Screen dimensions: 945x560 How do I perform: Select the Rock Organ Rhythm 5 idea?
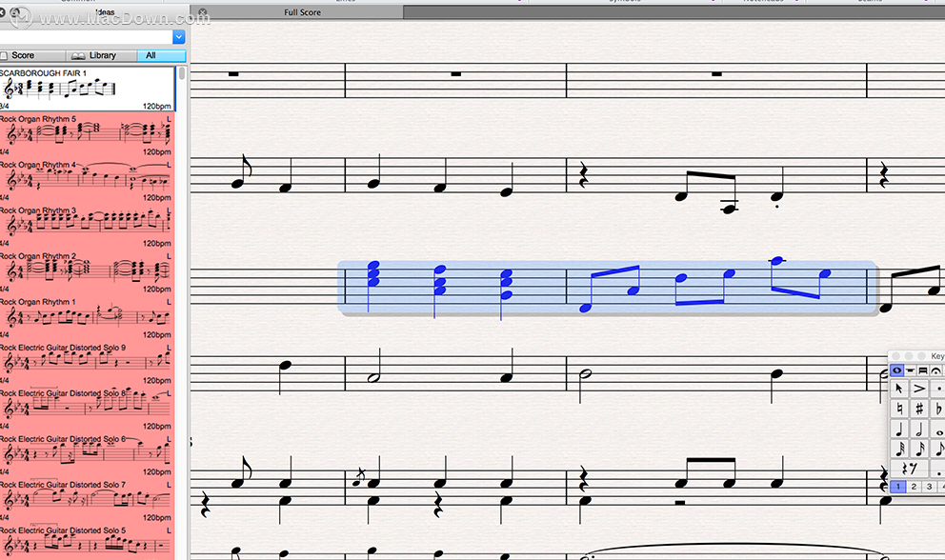click(87, 134)
